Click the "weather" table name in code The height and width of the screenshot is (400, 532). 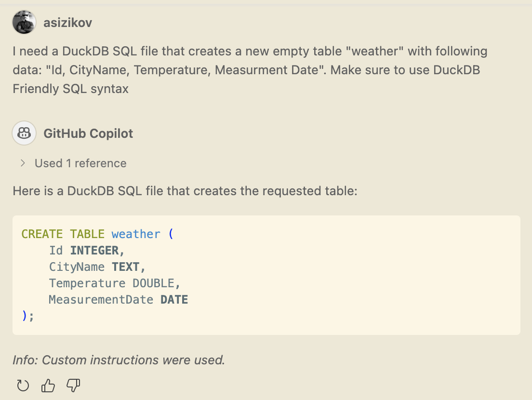tap(136, 234)
